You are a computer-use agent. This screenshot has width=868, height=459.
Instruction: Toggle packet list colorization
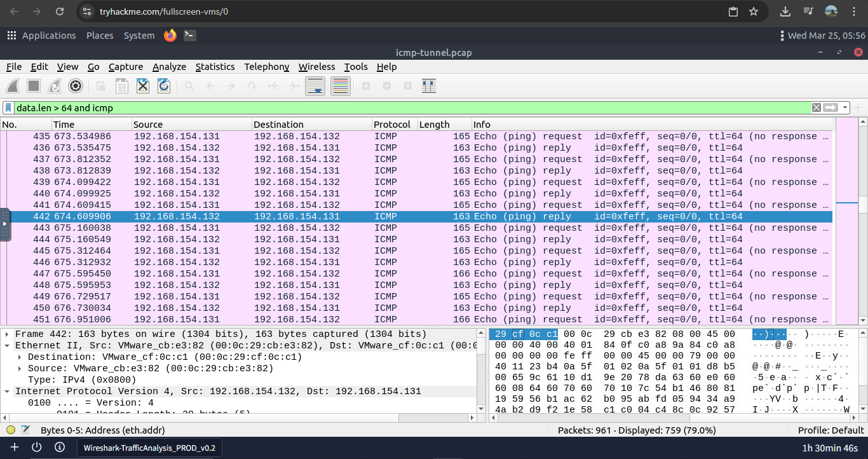tap(341, 86)
